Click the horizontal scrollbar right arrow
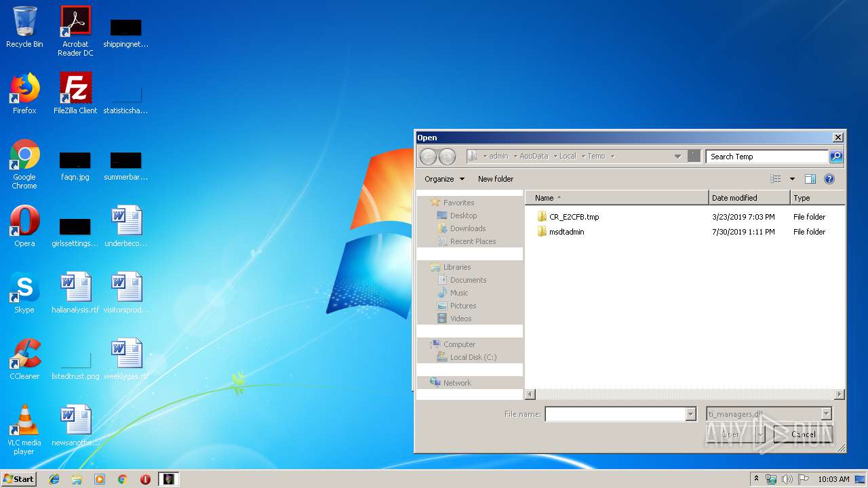Viewport: 868px width, 488px height. [x=840, y=394]
